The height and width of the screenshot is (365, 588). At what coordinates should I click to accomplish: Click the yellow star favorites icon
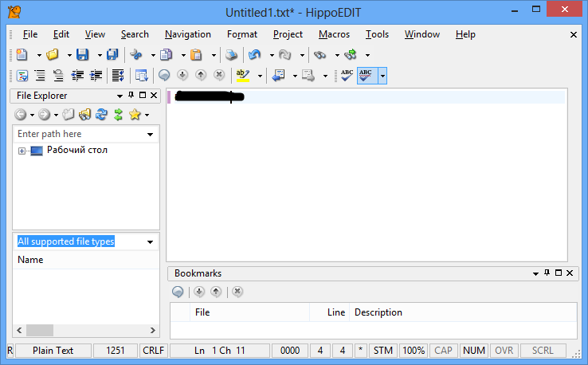135,114
